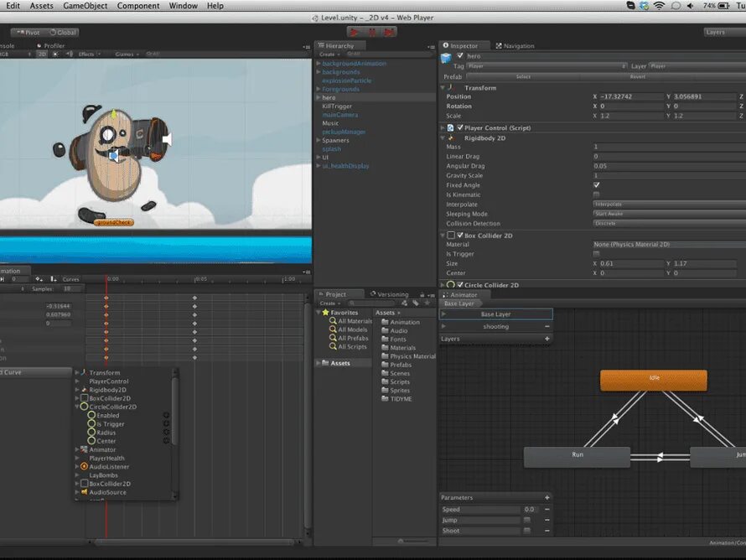This screenshot has height=560, width=746.
Task: Select the All Scripts saved search
Action: (348, 347)
